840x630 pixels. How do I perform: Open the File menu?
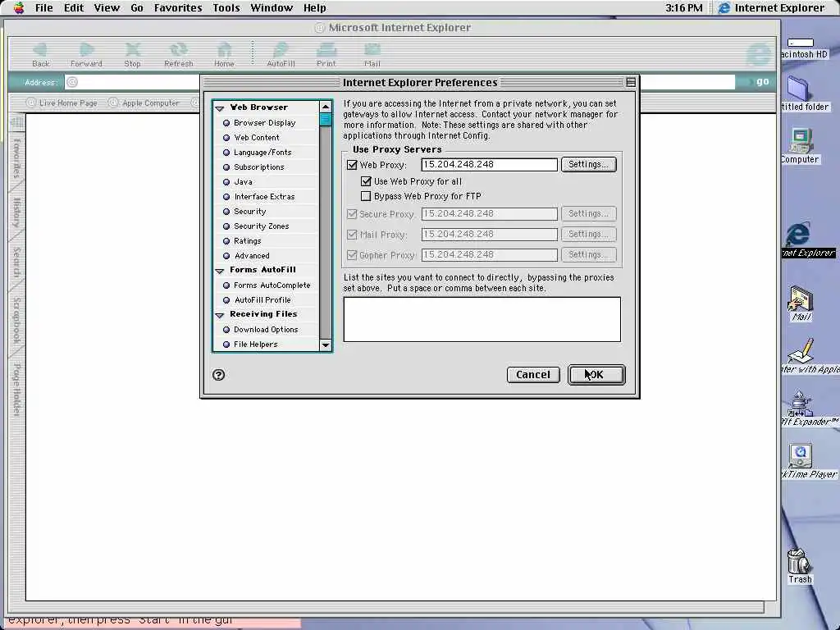point(44,7)
